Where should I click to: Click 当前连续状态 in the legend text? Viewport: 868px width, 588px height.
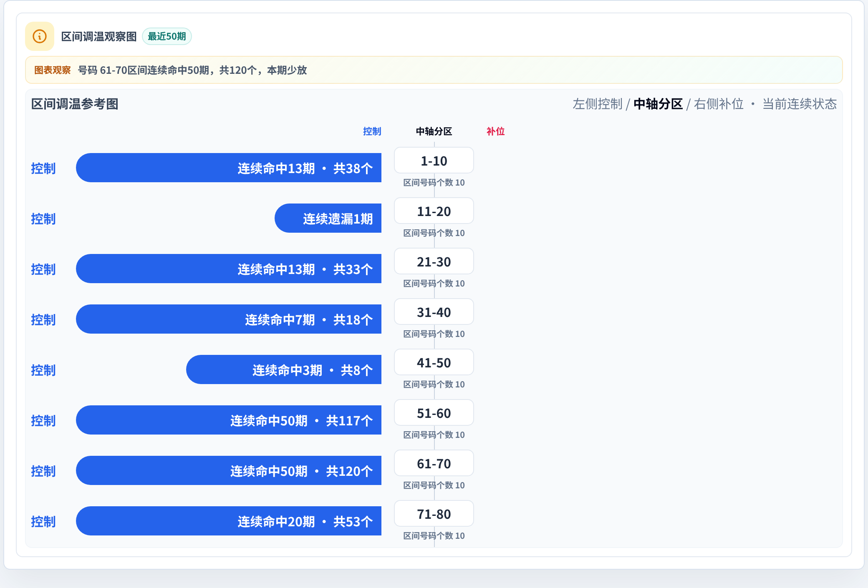800,104
